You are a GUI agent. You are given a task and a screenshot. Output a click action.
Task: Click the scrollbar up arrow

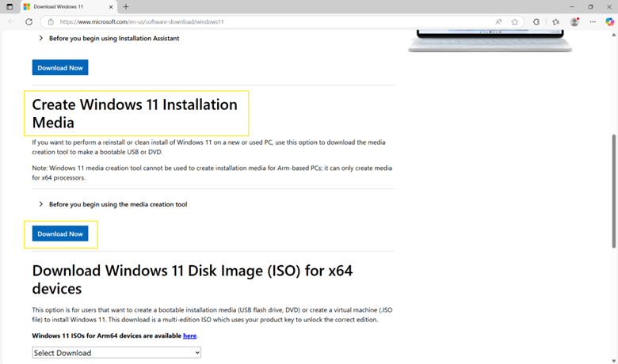coord(614,35)
